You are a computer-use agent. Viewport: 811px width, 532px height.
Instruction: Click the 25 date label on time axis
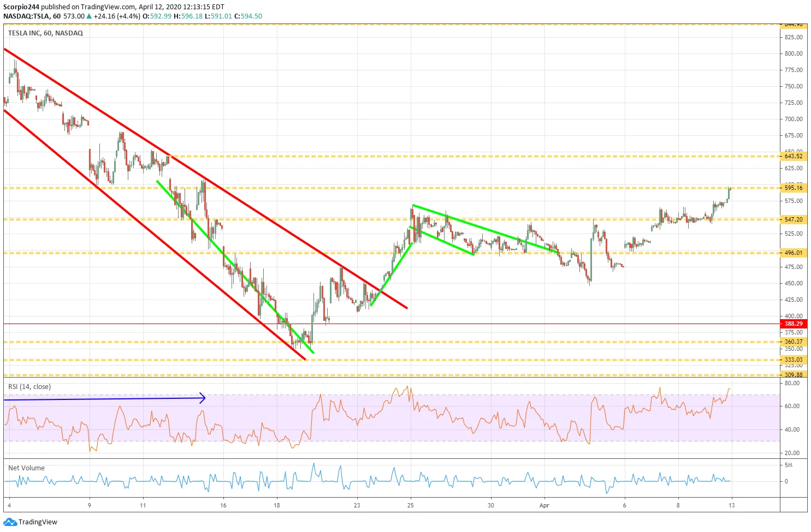tap(410, 505)
